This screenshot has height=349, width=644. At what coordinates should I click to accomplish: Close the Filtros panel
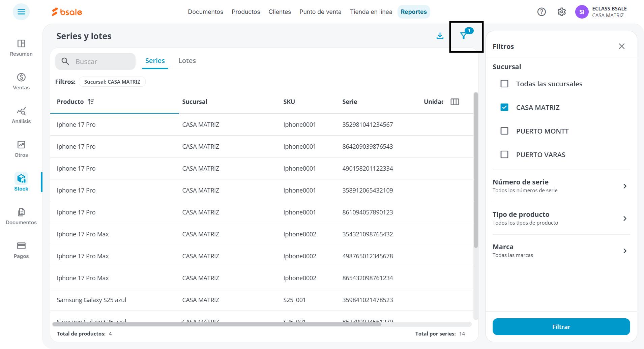click(622, 46)
